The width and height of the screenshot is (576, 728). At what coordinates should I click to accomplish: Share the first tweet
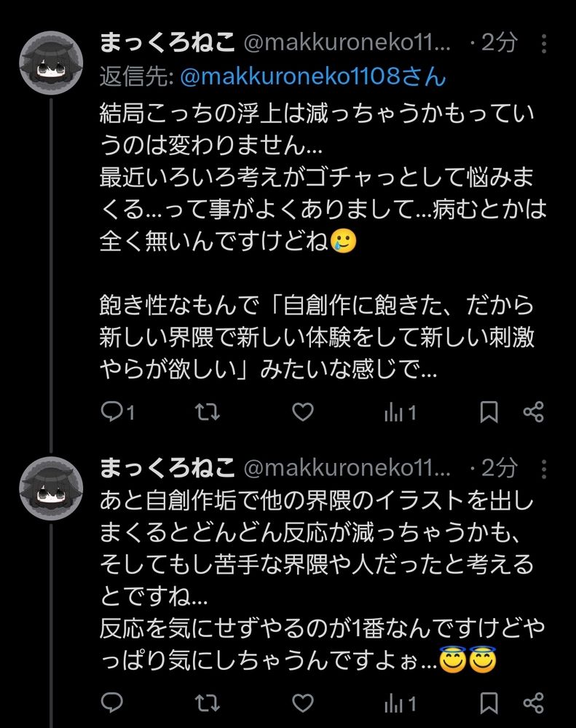(533, 412)
